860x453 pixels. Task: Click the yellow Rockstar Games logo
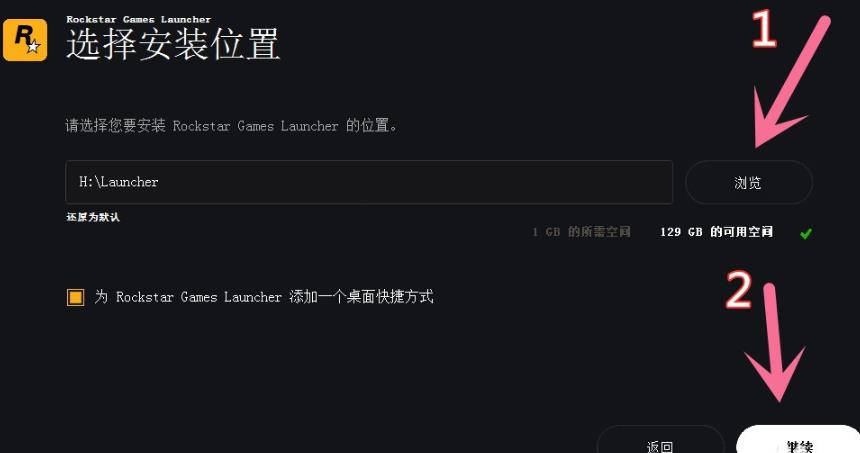tap(25, 39)
